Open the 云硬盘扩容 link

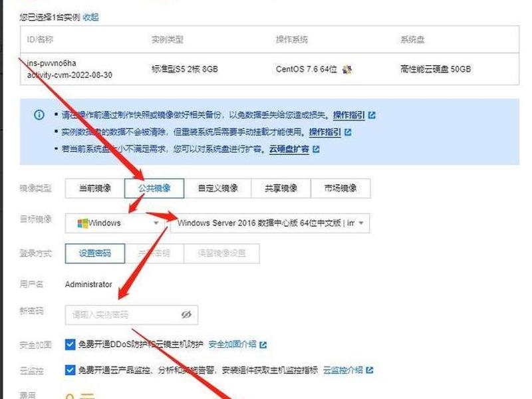pos(289,149)
